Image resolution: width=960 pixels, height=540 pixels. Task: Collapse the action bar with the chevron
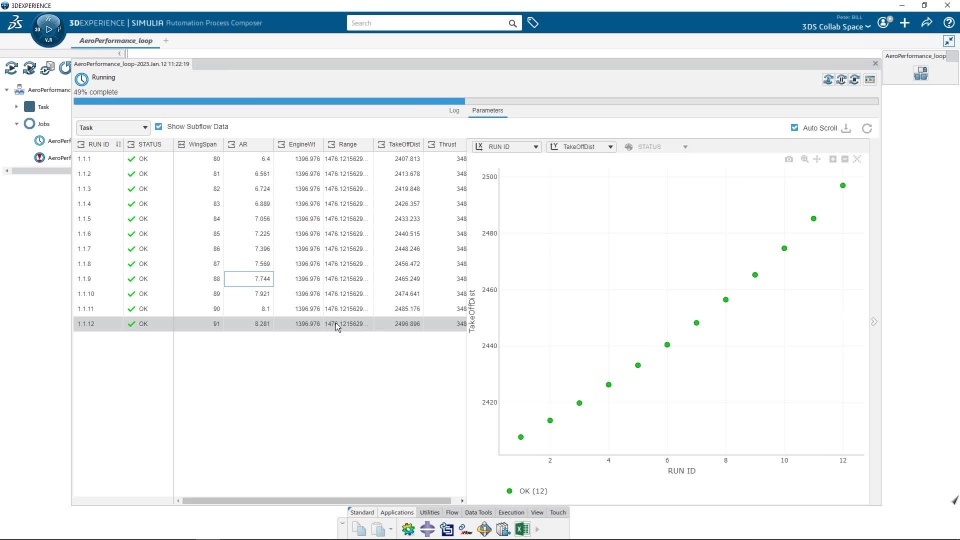[342, 524]
